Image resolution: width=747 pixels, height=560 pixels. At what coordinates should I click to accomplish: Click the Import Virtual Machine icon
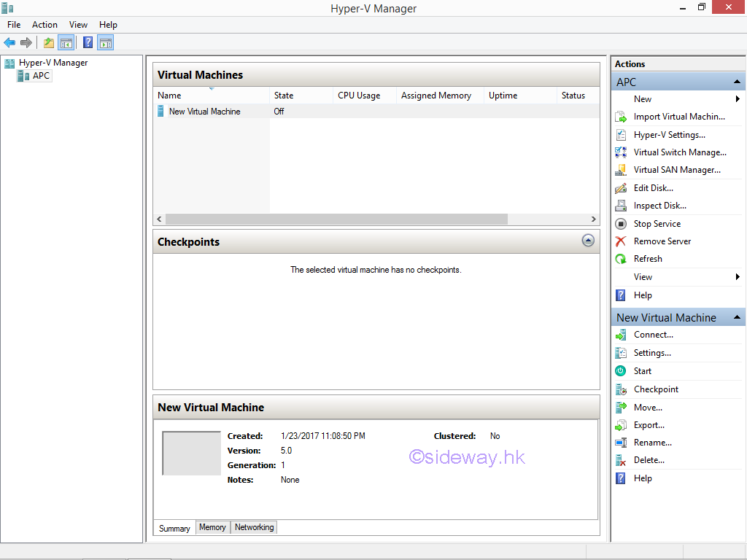pos(621,117)
